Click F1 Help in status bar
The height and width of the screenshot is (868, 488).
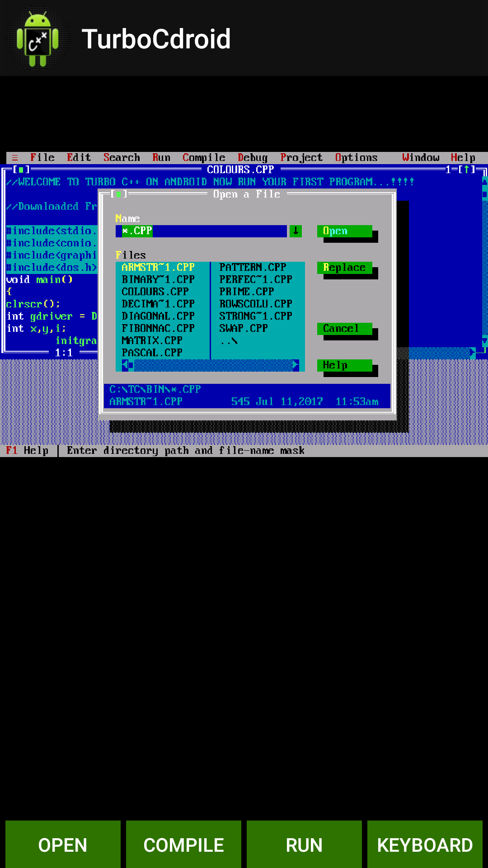(27, 451)
